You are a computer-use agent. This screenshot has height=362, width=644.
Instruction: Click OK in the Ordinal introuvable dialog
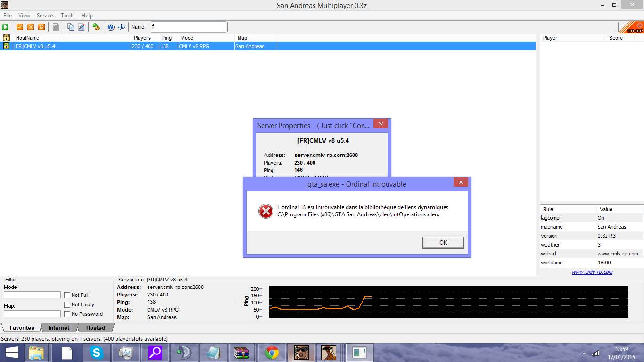pyautogui.click(x=443, y=242)
